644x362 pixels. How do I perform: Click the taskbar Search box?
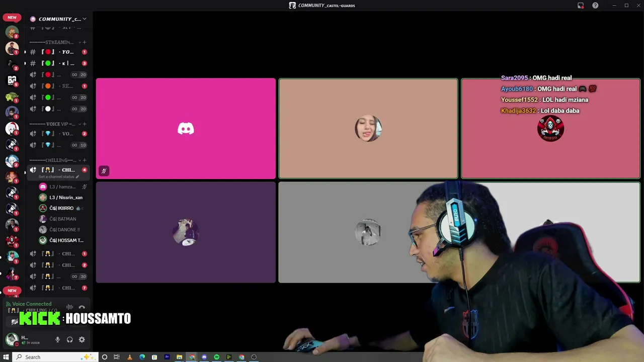click(x=54, y=357)
